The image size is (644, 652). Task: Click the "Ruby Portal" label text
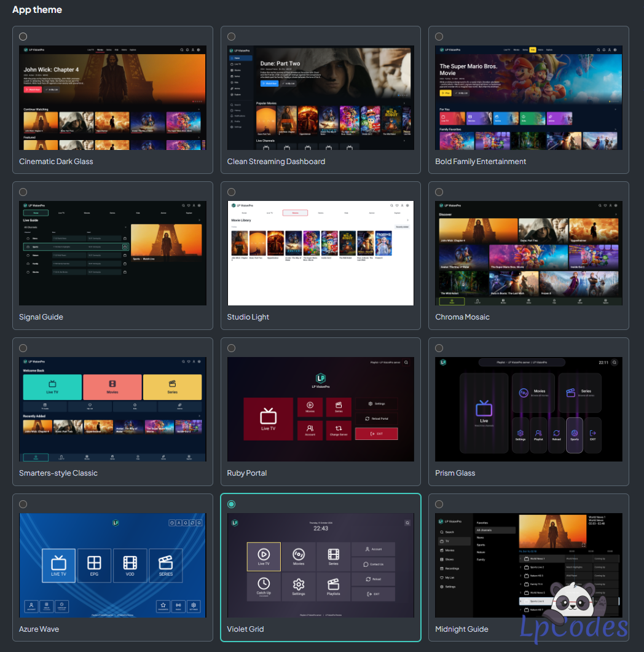[247, 473]
